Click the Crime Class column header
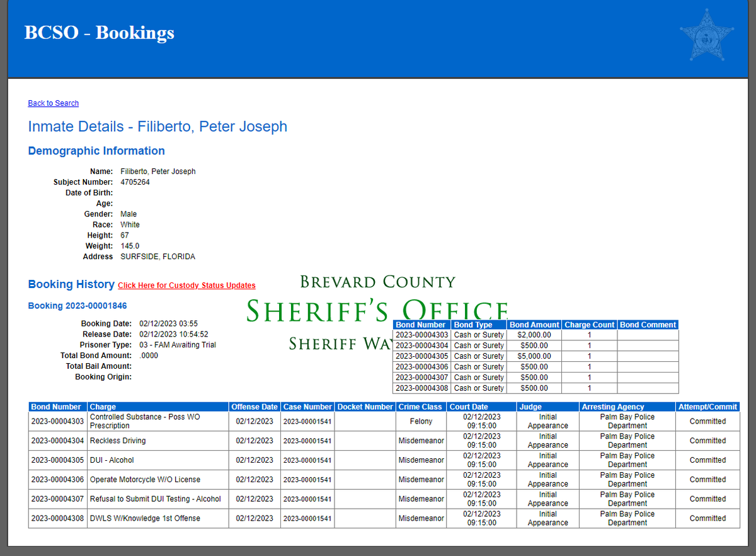Image resolution: width=756 pixels, height=556 pixels. [421, 407]
